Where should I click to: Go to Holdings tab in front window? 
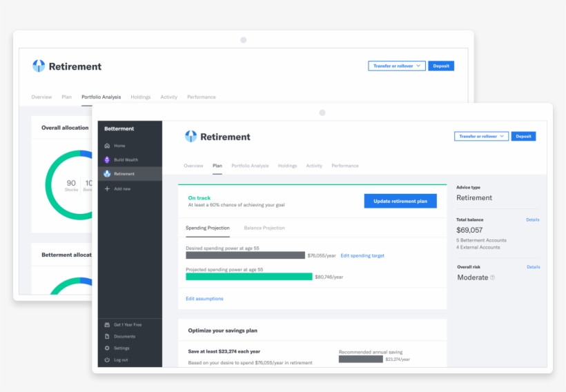coord(287,166)
